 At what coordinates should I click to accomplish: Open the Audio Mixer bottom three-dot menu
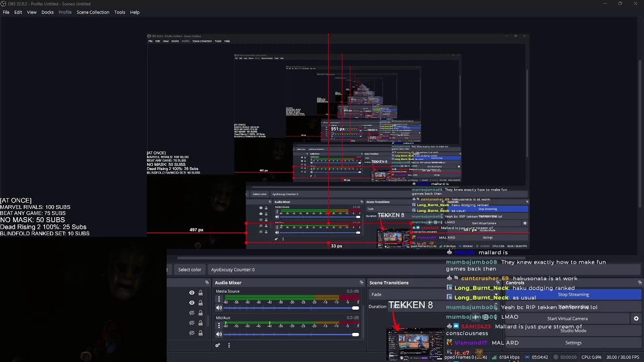229,345
